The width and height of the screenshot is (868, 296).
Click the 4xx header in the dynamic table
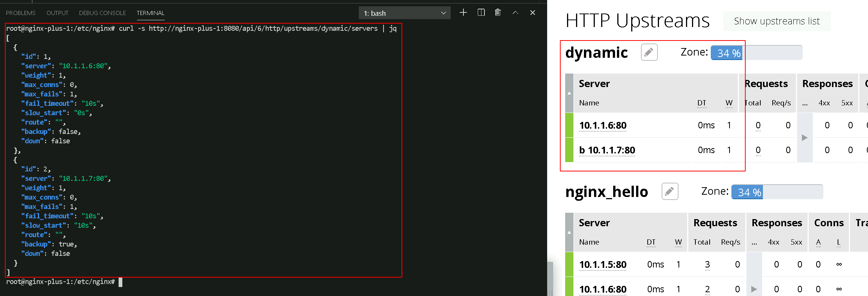[x=824, y=103]
